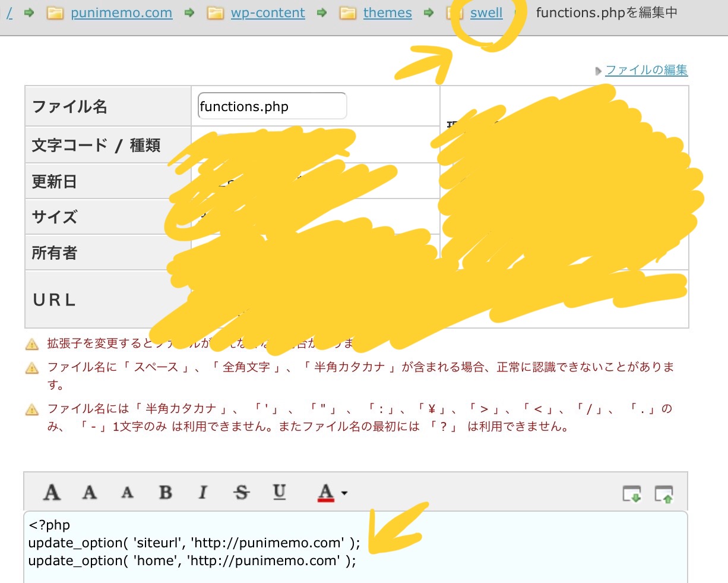Go to the root slash breadcrumb
This screenshot has height=583, width=728.
click(x=10, y=13)
